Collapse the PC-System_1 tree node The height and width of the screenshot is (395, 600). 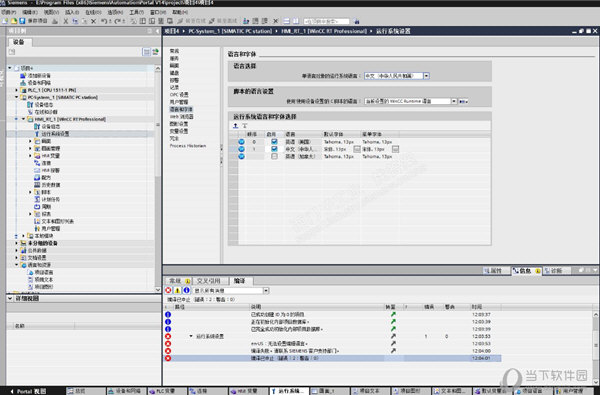pyautogui.click(x=16, y=97)
